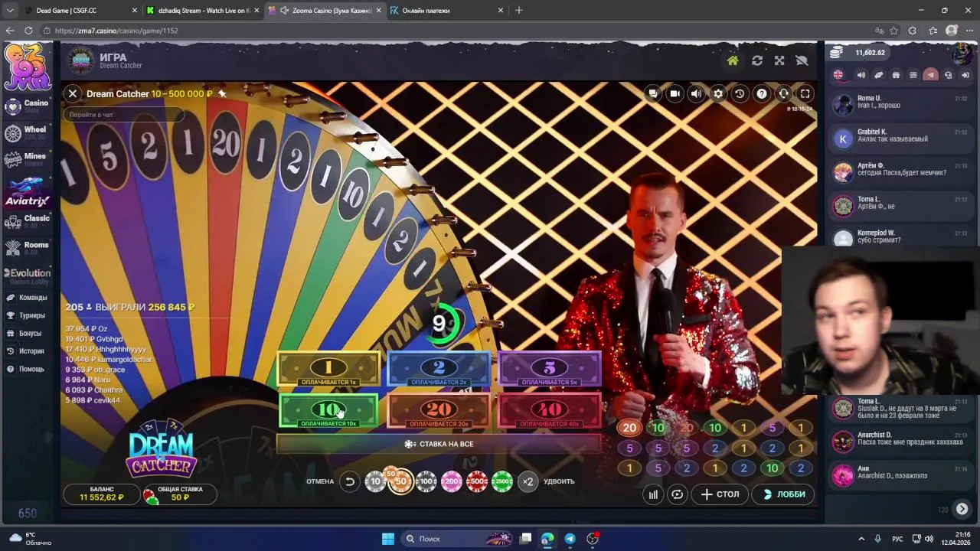Image resolution: width=980 pixels, height=551 pixels.
Task: Bet on number 20 segment
Action: tap(439, 412)
